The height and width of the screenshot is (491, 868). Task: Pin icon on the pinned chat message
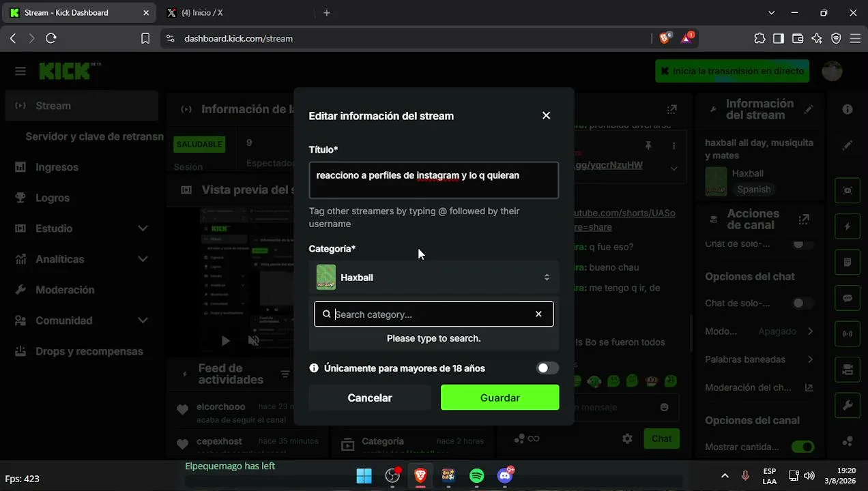[648, 146]
